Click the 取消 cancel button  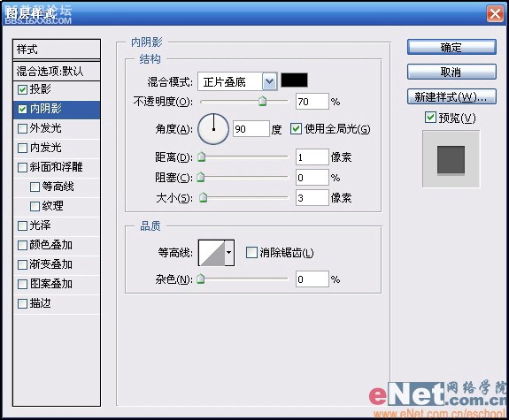pos(451,72)
